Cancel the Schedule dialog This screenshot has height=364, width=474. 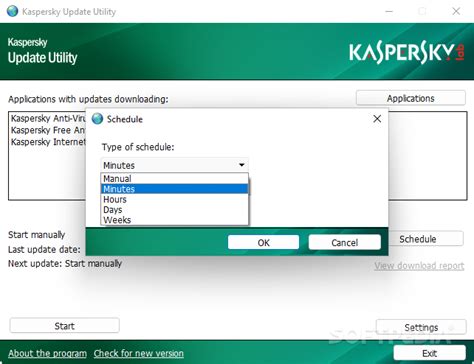[344, 242]
